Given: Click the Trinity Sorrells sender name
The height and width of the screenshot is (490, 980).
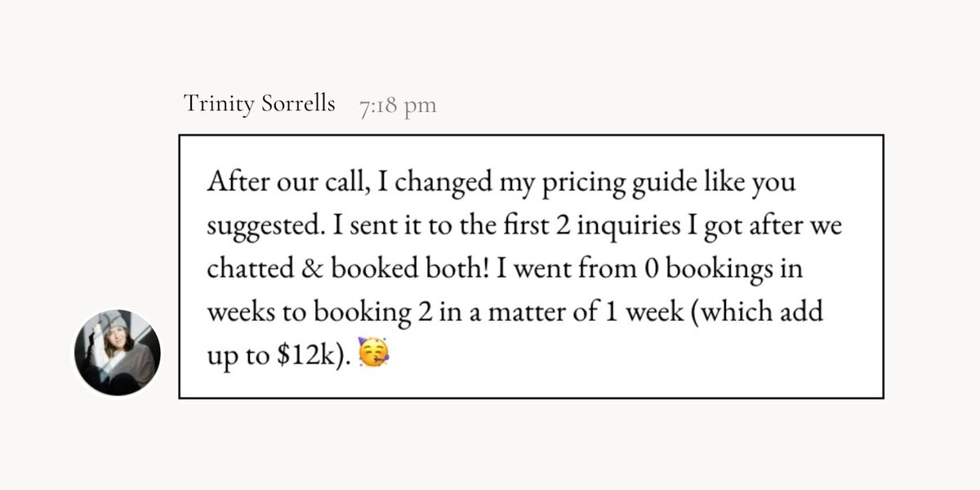Looking at the screenshot, I should (259, 104).
